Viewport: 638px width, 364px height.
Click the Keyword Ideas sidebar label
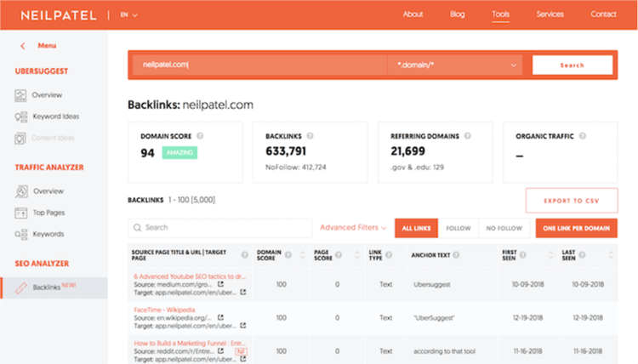56,117
